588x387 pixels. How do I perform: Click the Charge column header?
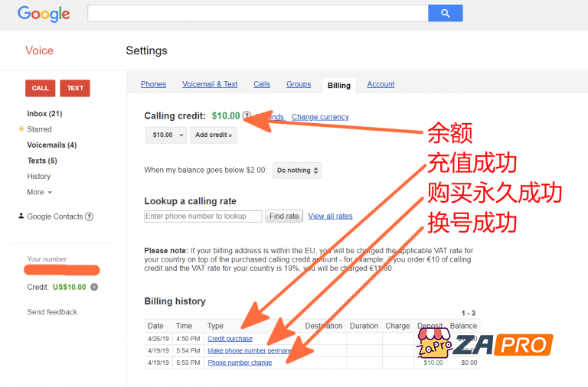(397, 326)
